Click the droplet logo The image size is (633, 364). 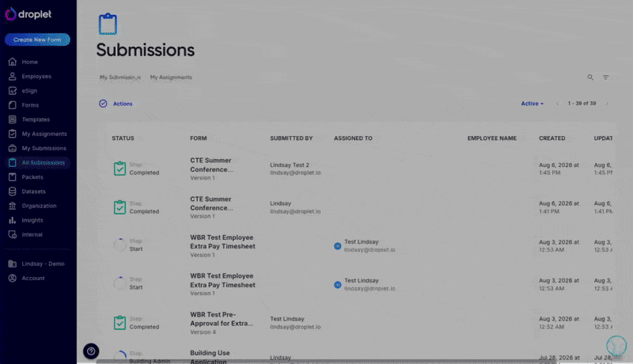(28, 14)
